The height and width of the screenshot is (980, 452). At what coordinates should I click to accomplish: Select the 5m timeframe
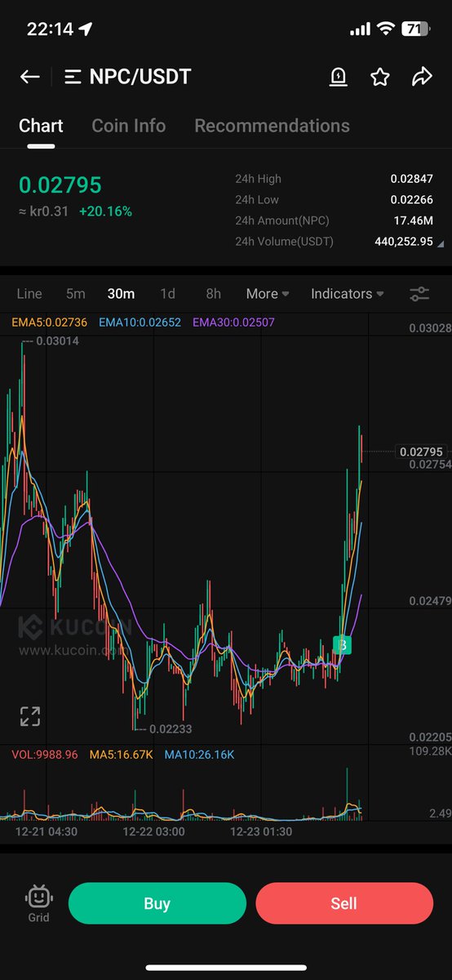click(x=76, y=294)
